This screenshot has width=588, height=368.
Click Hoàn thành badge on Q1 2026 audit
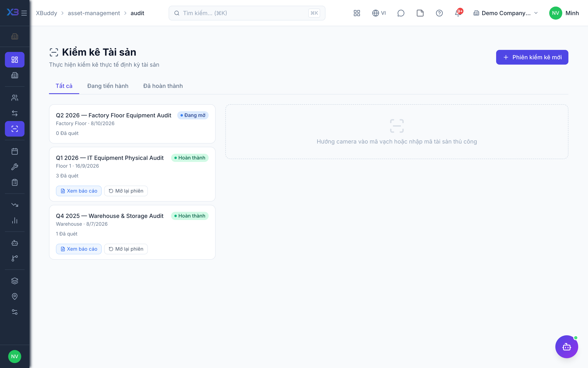point(190,158)
